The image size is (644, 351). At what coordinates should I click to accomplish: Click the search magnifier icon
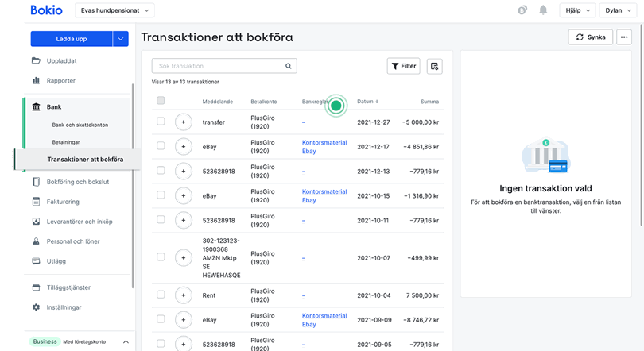pyautogui.click(x=289, y=66)
